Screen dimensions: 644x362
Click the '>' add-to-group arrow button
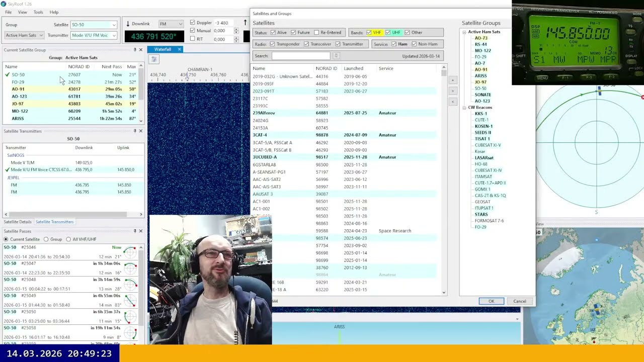coord(453,91)
